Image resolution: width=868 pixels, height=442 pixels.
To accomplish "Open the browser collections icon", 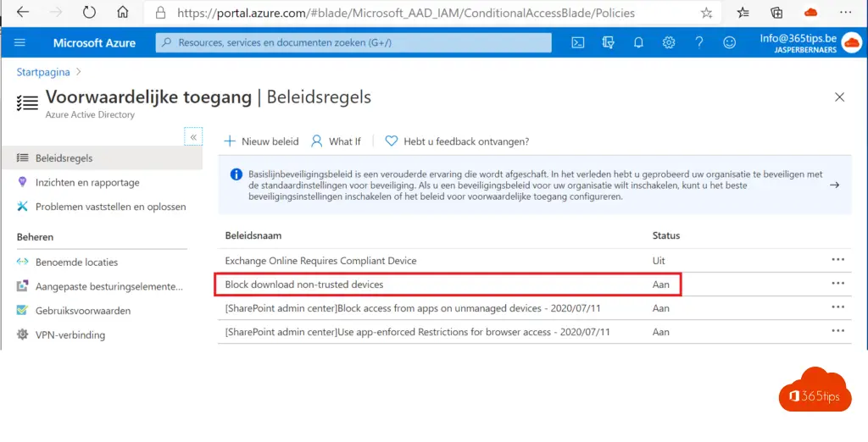I will (x=776, y=13).
